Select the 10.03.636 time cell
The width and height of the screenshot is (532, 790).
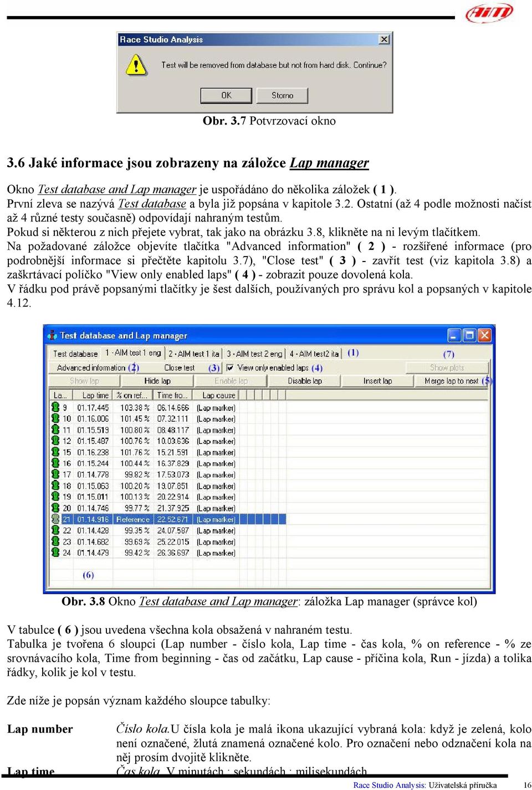coord(173,441)
